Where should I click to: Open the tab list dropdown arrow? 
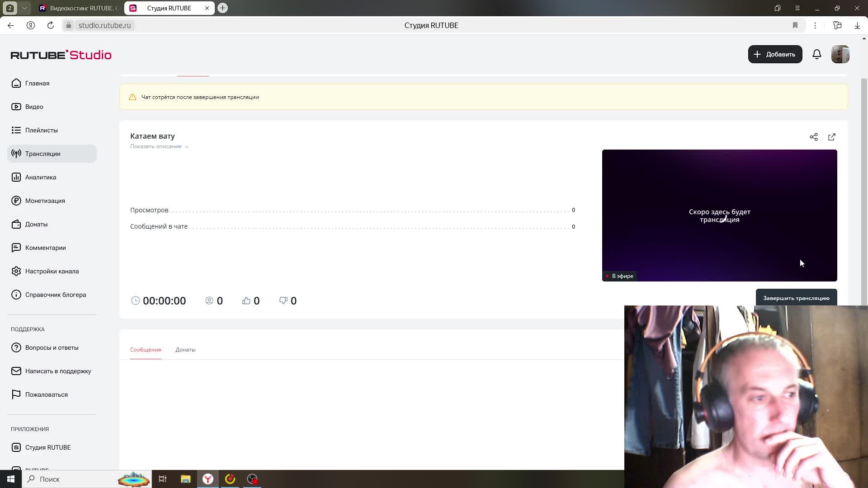tap(24, 8)
